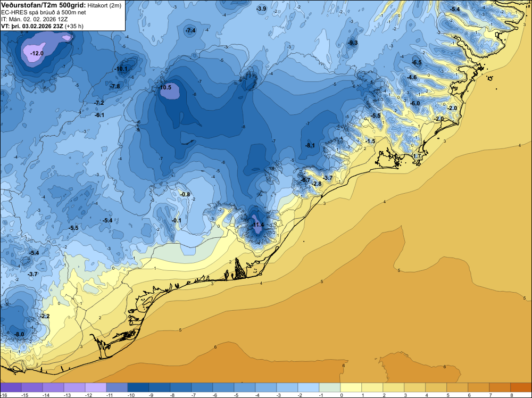
Task: Select the pale yellow legend swatch starting at 0
Action: (351, 387)
